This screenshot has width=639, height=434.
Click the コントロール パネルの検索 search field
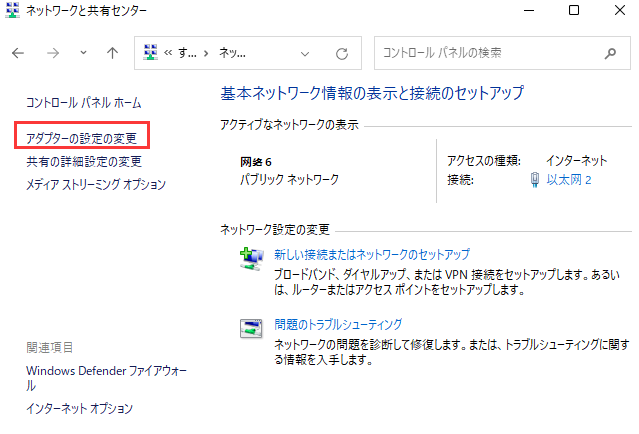[502, 53]
